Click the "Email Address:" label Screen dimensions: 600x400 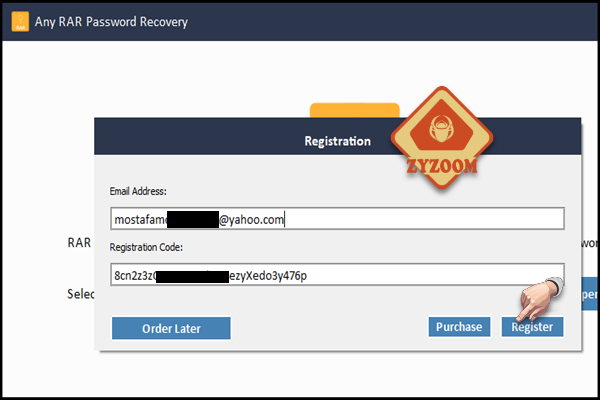[x=138, y=191]
